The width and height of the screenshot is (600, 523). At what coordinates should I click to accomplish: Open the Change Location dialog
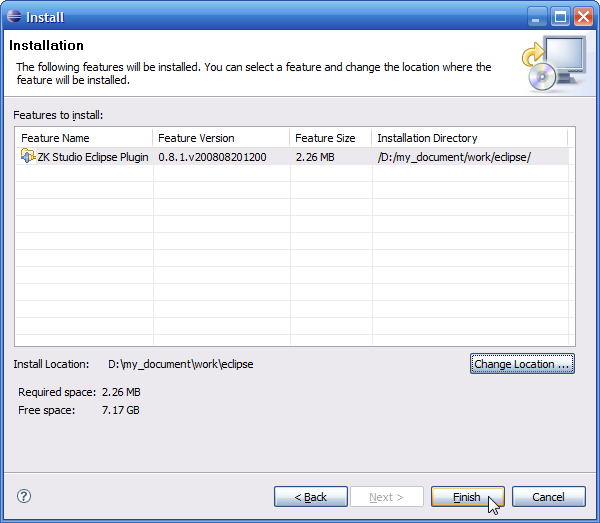[x=522, y=364]
